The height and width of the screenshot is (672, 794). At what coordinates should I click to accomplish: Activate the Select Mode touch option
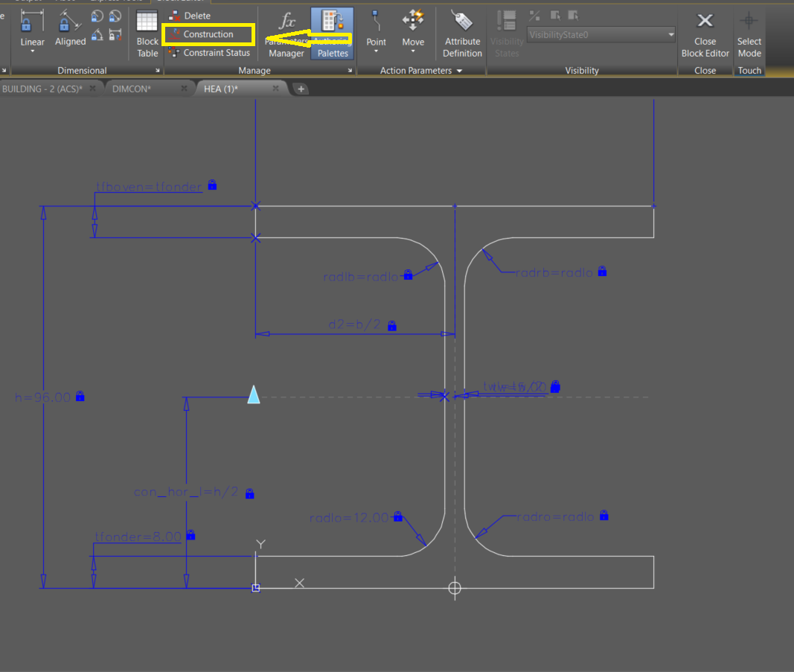[749, 33]
